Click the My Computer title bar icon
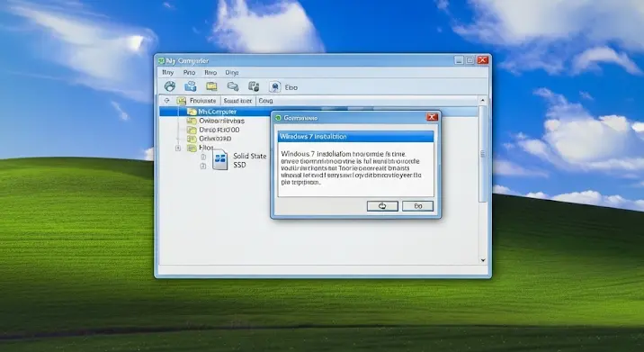 pyautogui.click(x=161, y=61)
